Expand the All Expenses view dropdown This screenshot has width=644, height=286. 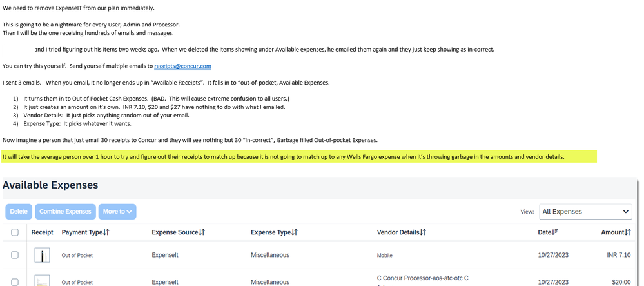click(x=585, y=212)
